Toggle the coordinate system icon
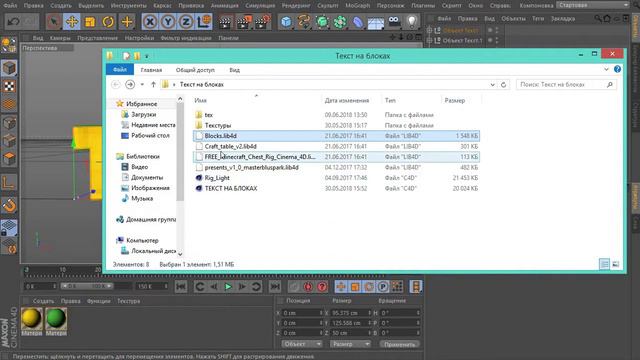Image resolution: width=640 pixels, height=360 pixels. click(204, 22)
